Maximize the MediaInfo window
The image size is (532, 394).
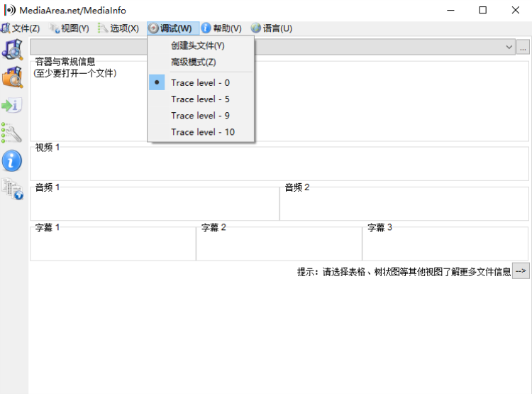[x=483, y=10]
